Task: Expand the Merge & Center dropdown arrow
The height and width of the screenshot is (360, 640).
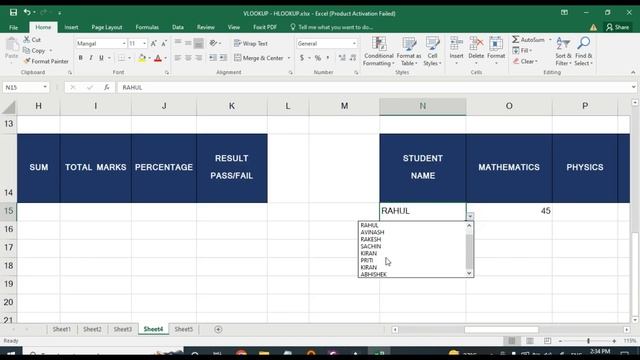Action: pos(289,58)
